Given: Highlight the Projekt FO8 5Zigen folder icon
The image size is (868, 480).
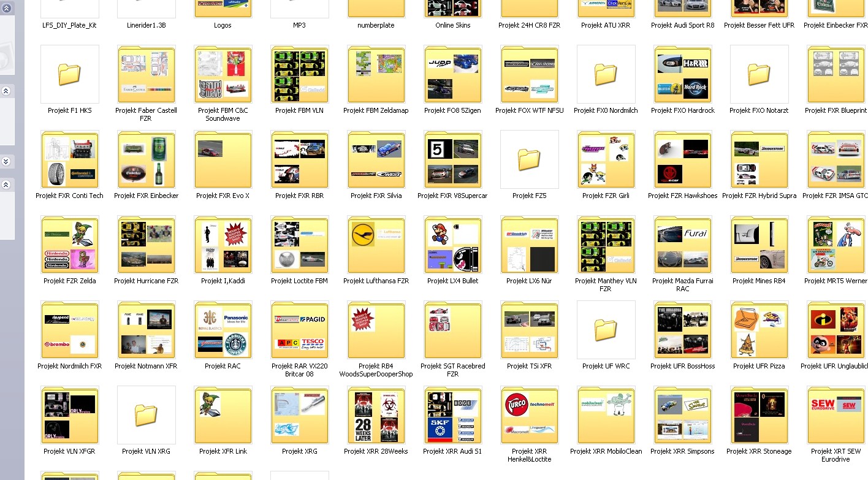Looking at the screenshot, I should 453,74.
